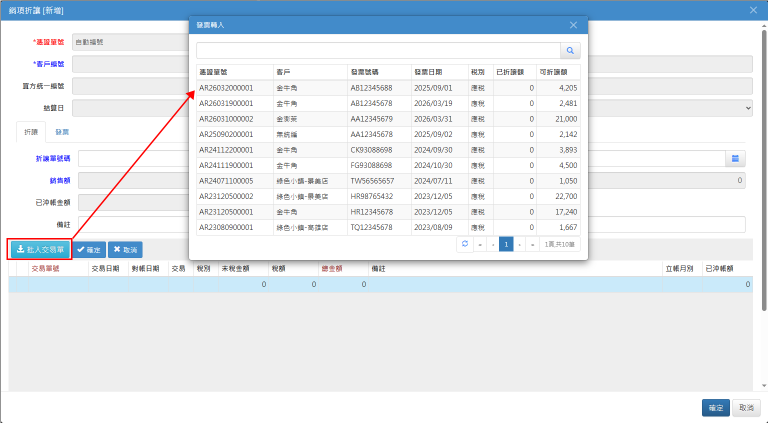This screenshot has width=768, height=423.
Task: Go to last page in popup pager
Action: pos(534,244)
